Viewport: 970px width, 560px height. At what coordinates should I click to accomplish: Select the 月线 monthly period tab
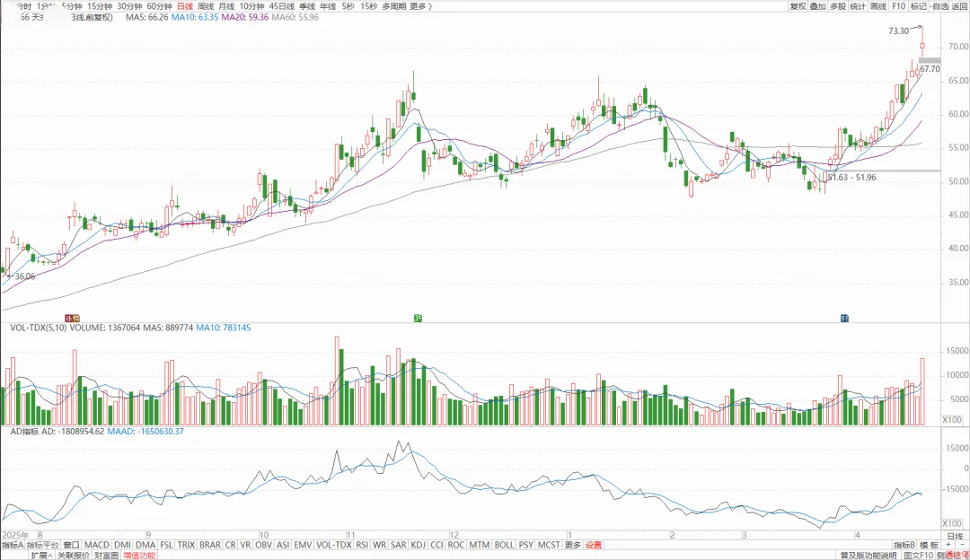tap(226, 6)
